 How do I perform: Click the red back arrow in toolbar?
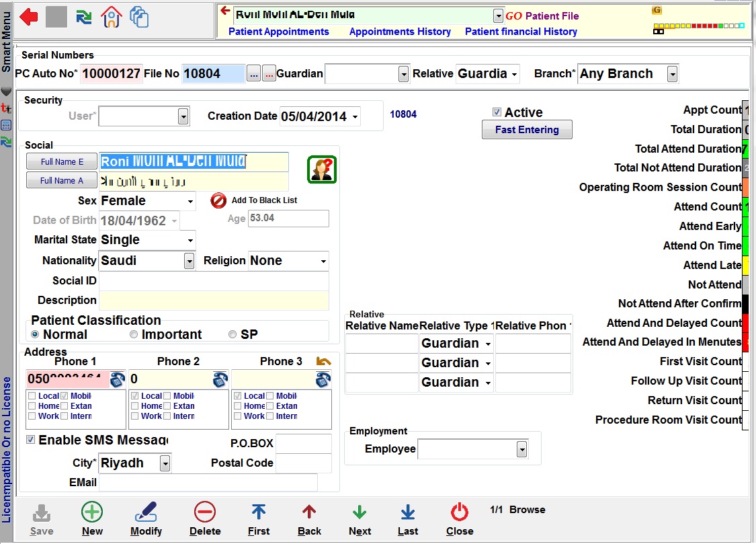click(x=29, y=17)
